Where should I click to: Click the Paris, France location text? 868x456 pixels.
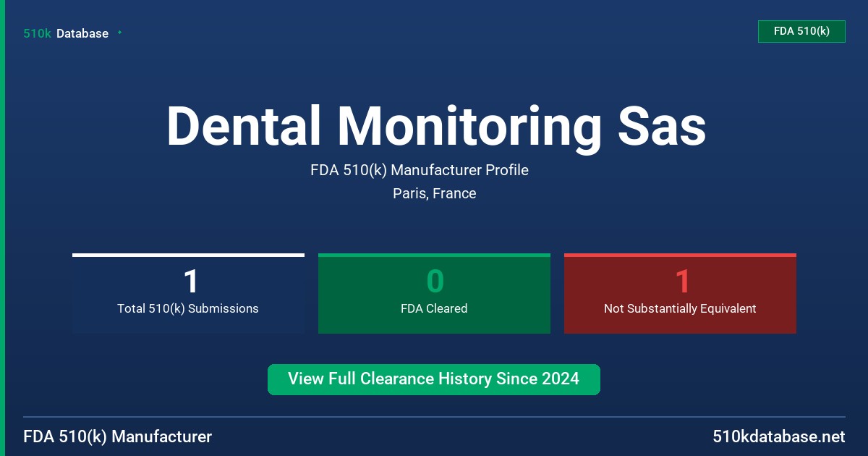click(435, 193)
